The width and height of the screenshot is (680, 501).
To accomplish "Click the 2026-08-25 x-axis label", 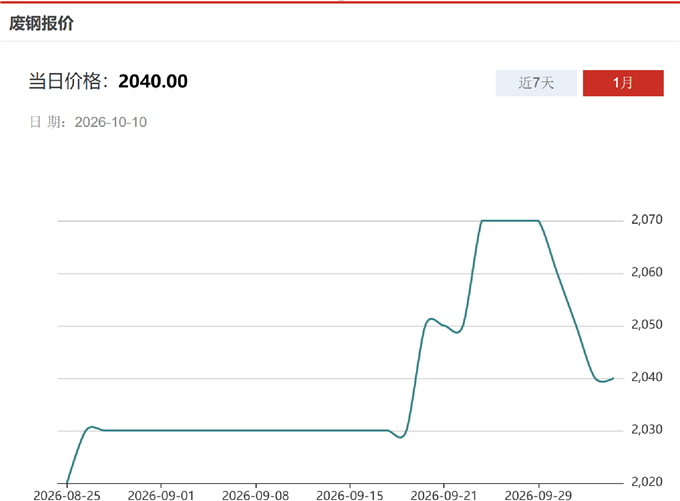I will pos(67,495).
